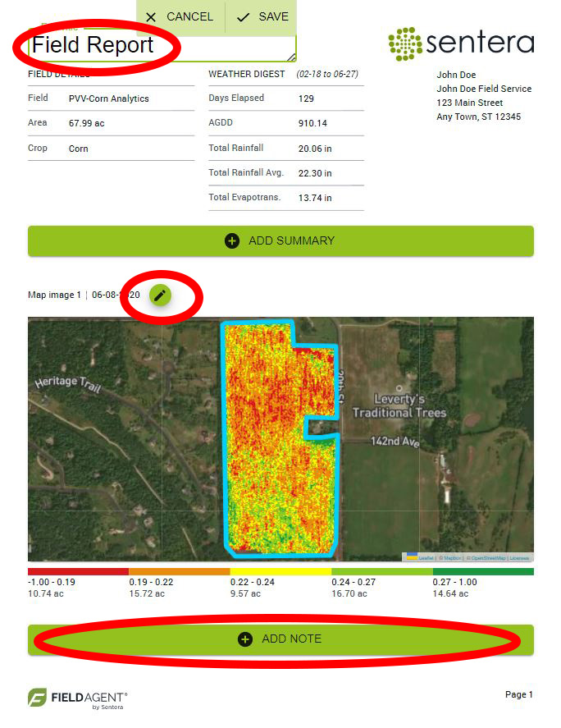Click the title text box resize handle
The height and width of the screenshot is (728, 561).
tap(291, 57)
